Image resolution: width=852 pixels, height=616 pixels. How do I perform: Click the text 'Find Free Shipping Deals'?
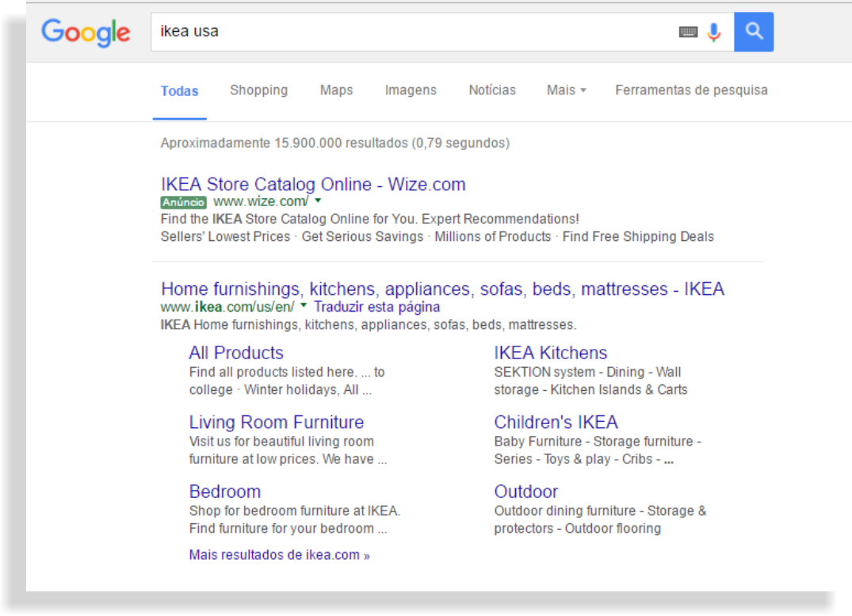point(638,236)
